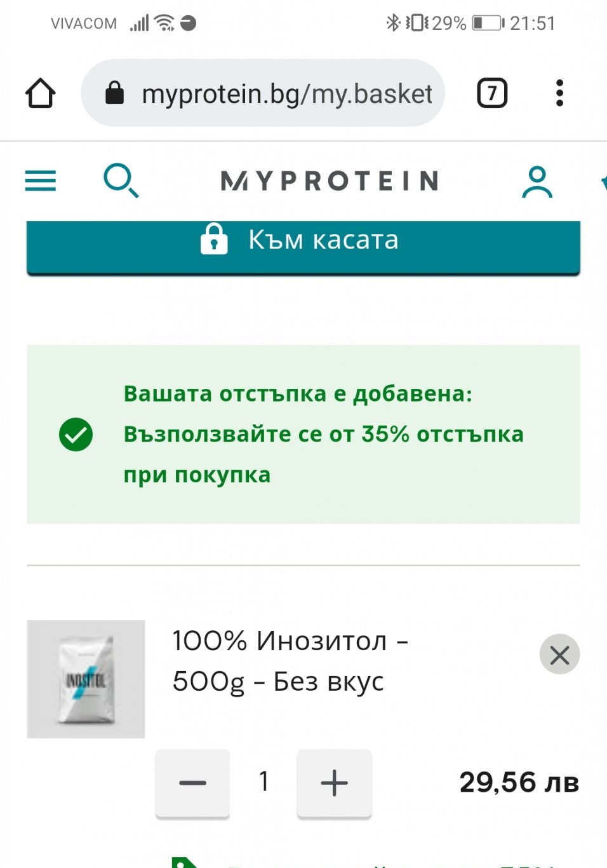Increase the product quantity with plus
This screenshot has height=868, width=607.
point(334,783)
